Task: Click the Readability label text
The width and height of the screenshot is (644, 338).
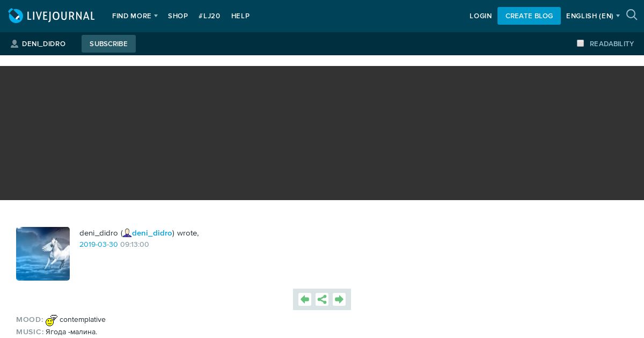Action: coord(612,44)
